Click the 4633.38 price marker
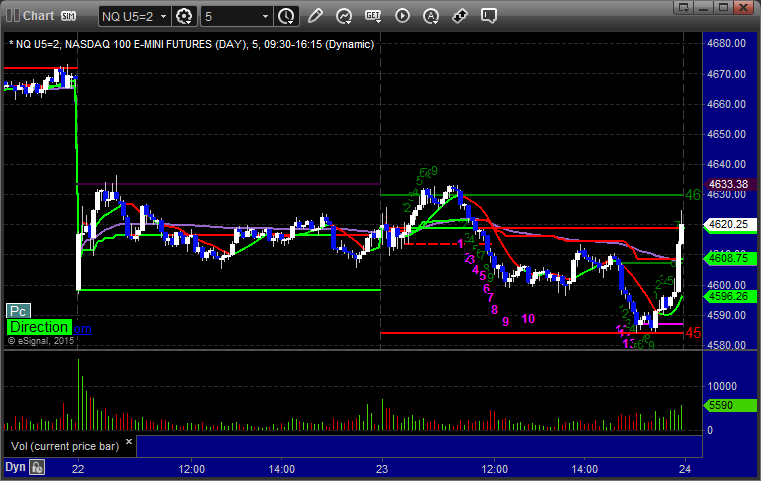This screenshot has height=481, width=761. pos(728,184)
